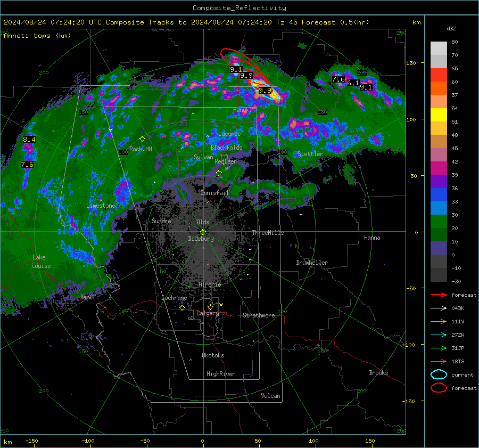Click the yellow diamond marker above Calgary
Viewport: 479px width, 448px height.
point(210,307)
